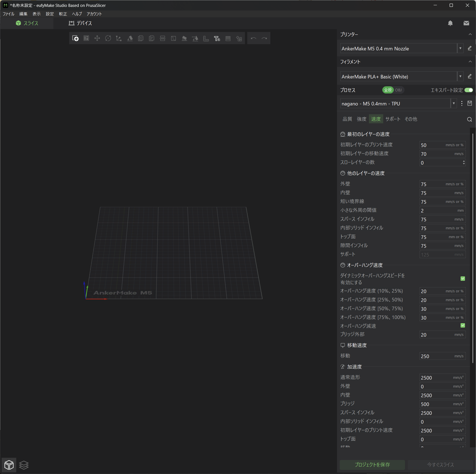
Task: Uncheck ダイナミックオーバーハングスピード checkbox
Action: click(x=463, y=279)
